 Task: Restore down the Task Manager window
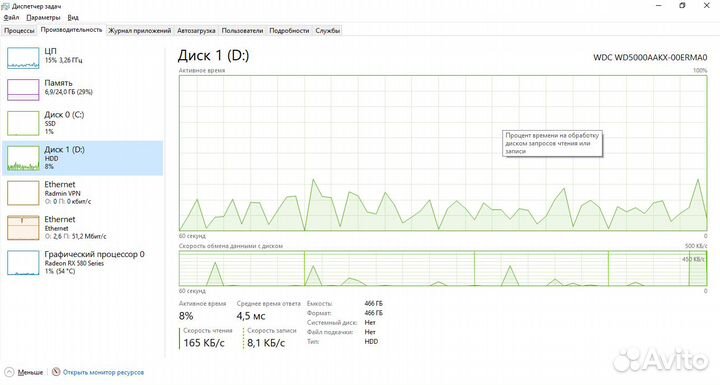pos(682,6)
